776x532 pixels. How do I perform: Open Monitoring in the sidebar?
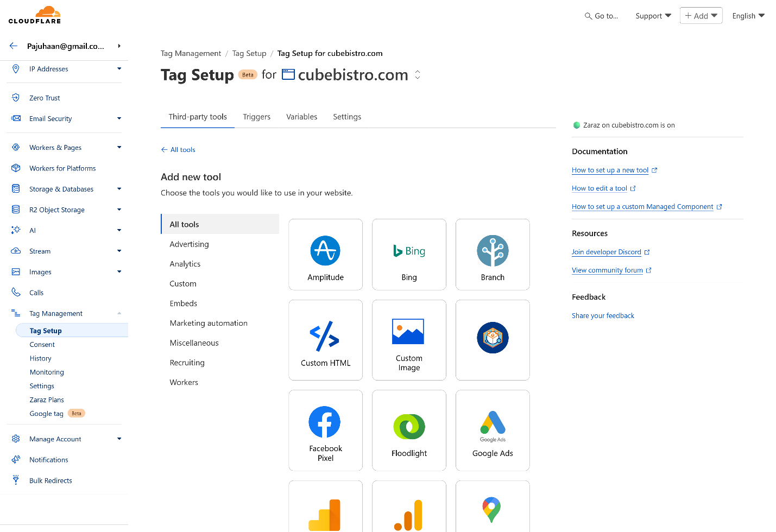point(47,372)
